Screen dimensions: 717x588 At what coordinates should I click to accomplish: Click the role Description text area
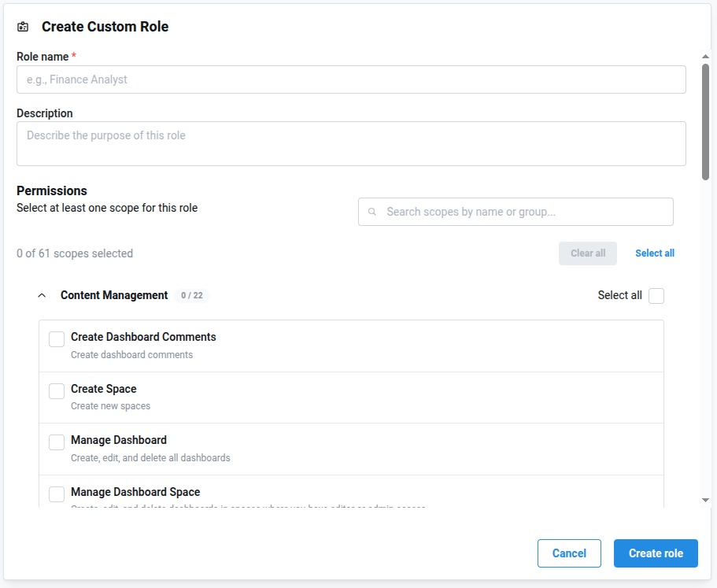coord(351,143)
